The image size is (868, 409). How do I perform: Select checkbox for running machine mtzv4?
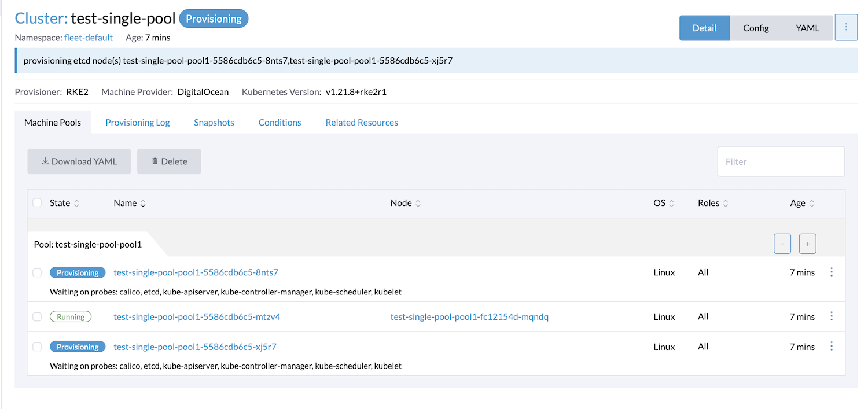[37, 316]
